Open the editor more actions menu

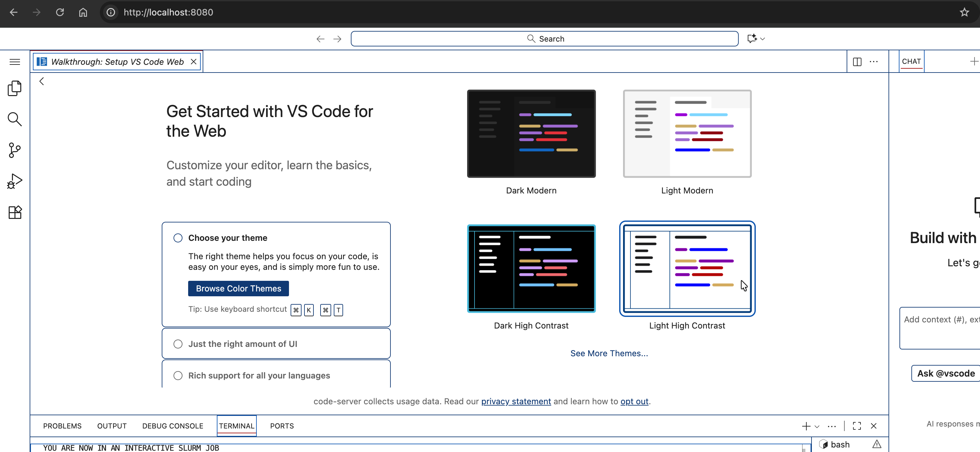874,61
